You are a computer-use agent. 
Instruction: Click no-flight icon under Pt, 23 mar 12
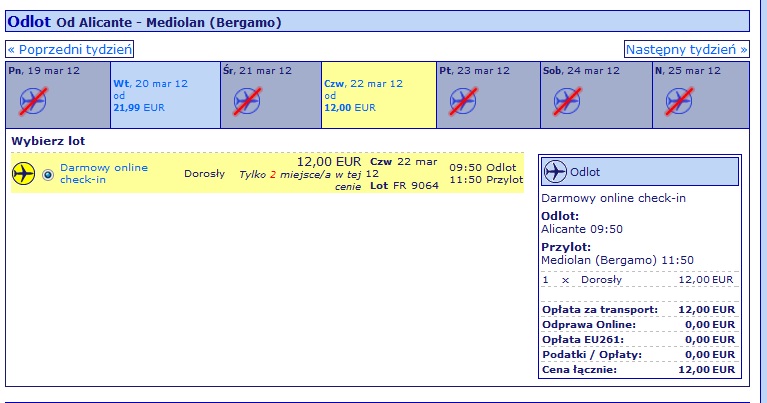coord(463,101)
